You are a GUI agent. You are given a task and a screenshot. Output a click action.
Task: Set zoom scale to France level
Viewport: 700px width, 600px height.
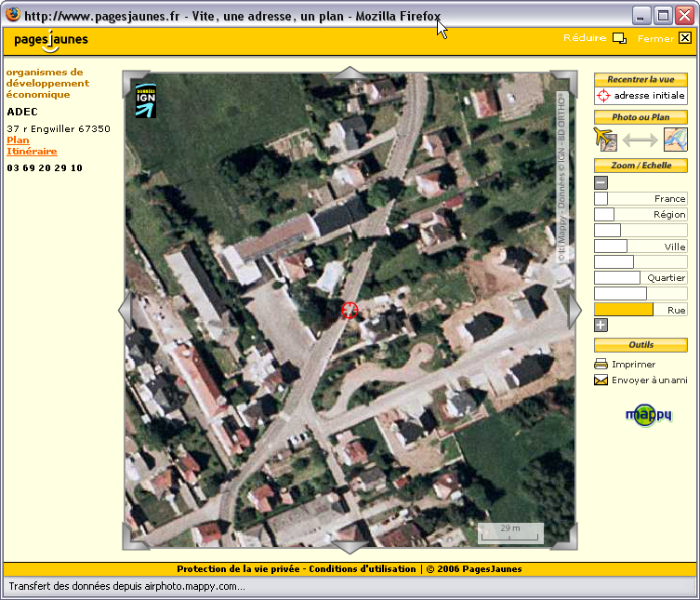pos(641,199)
